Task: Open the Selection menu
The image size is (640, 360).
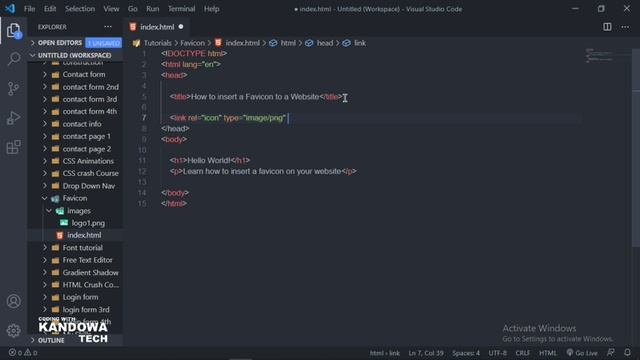Action: (80, 9)
